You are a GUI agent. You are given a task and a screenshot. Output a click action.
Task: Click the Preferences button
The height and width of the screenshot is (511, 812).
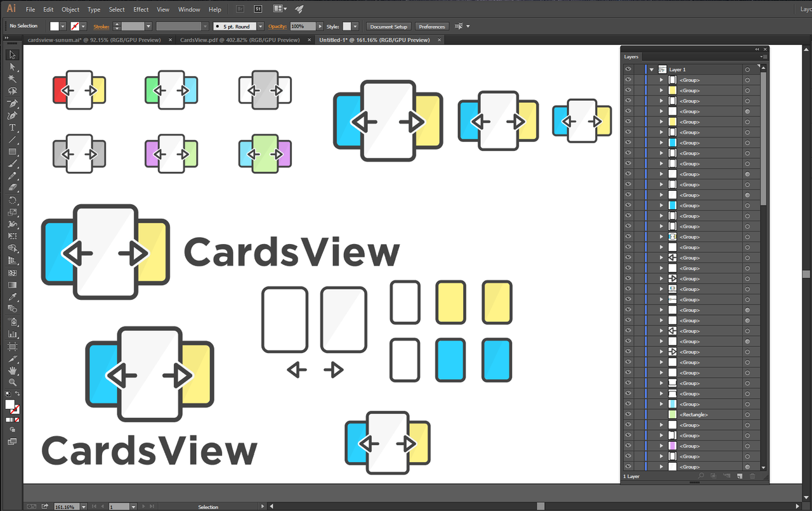tap(432, 27)
